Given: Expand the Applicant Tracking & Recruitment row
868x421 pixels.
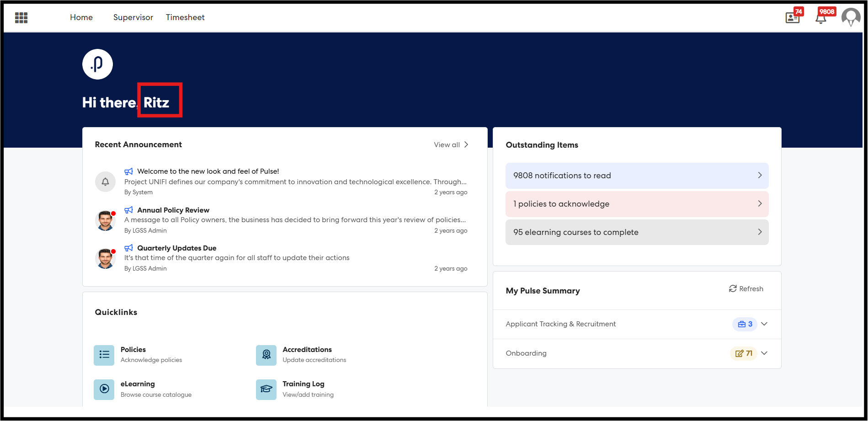Looking at the screenshot, I should (x=764, y=324).
